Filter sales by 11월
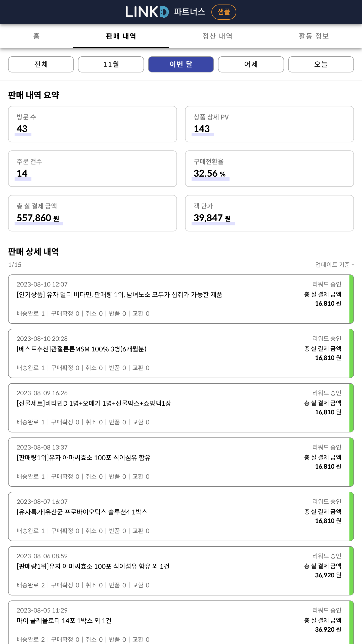The height and width of the screenshot is (644, 362). (111, 64)
